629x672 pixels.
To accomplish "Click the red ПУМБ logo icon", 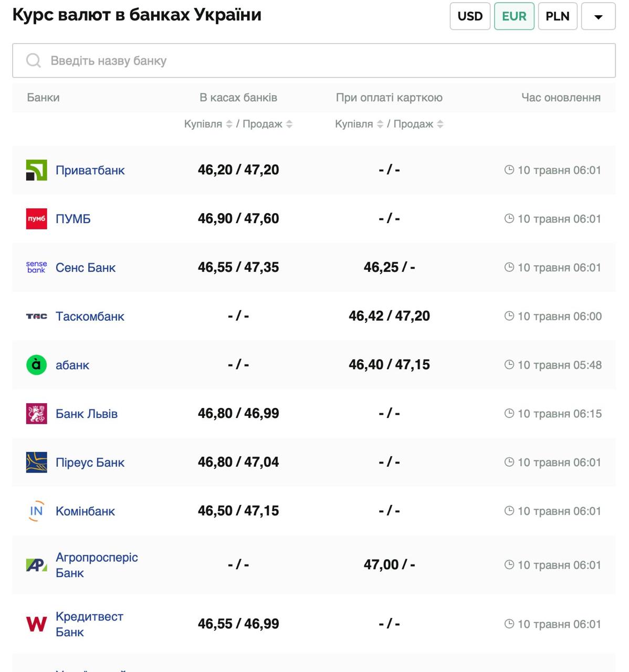I will [36, 219].
